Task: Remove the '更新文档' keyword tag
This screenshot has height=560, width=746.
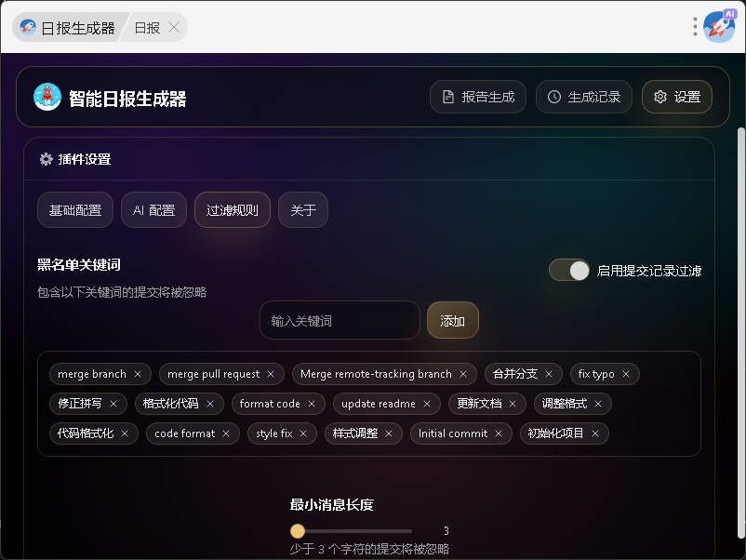Action: point(513,404)
